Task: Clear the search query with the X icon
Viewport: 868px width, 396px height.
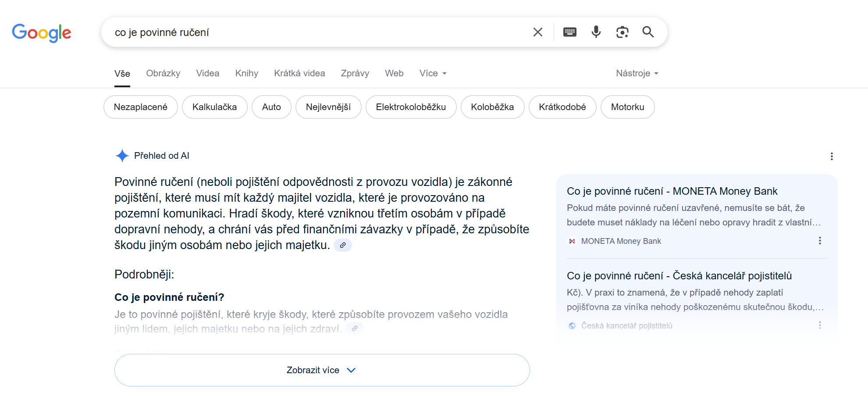Action: (x=538, y=32)
